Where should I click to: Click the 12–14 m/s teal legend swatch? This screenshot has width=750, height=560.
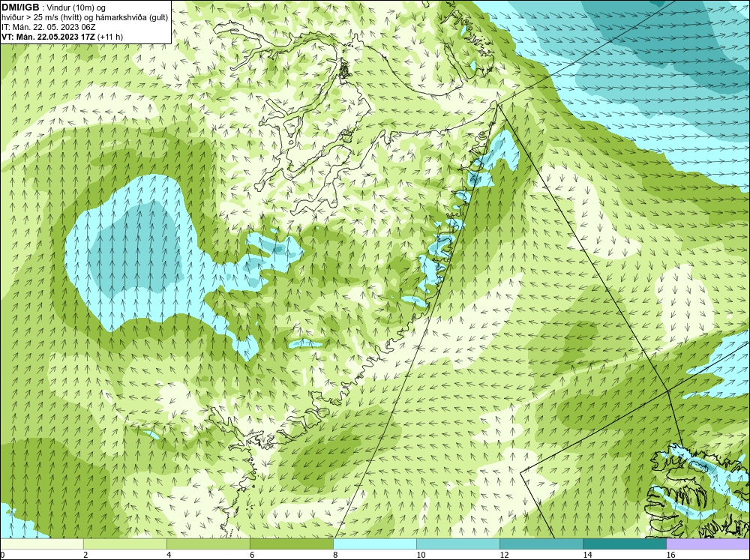click(541, 544)
